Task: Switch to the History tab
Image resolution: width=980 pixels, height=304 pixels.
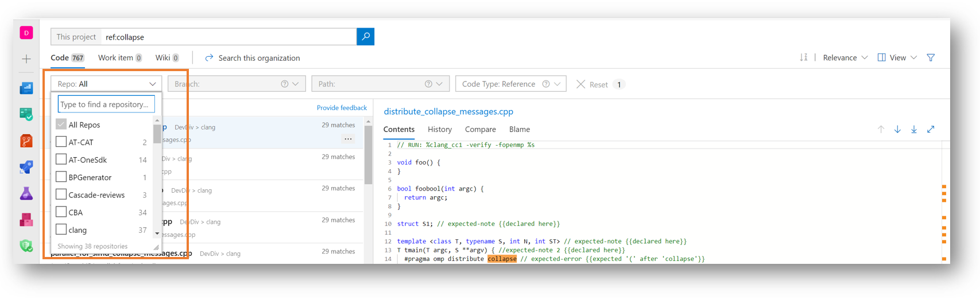Action: coord(439,129)
